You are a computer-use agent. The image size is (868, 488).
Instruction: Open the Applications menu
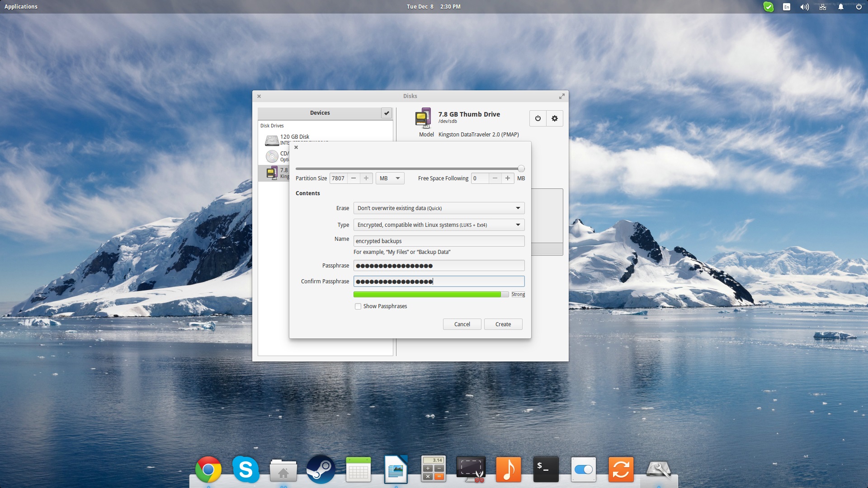pyautogui.click(x=21, y=7)
